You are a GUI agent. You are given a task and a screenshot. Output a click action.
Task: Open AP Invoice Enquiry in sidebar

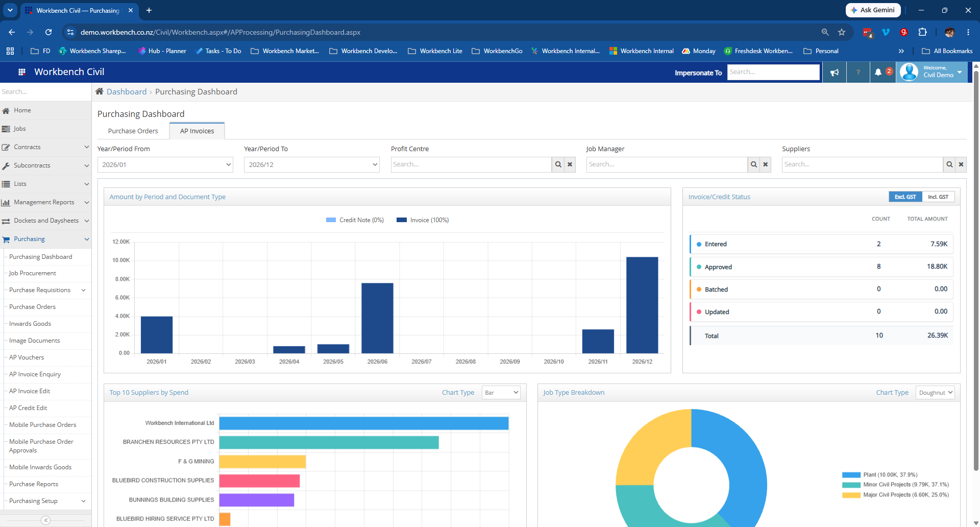pos(35,374)
